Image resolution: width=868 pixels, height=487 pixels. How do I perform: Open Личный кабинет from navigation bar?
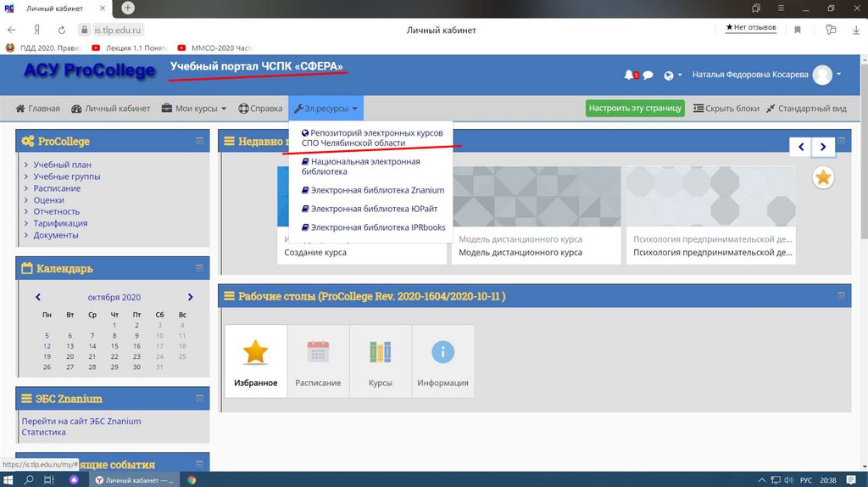coord(111,109)
